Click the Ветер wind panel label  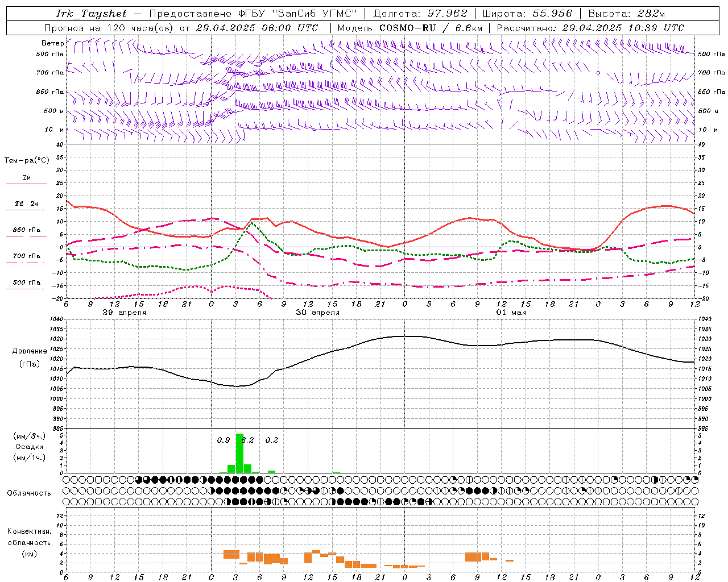pyautogui.click(x=52, y=43)
